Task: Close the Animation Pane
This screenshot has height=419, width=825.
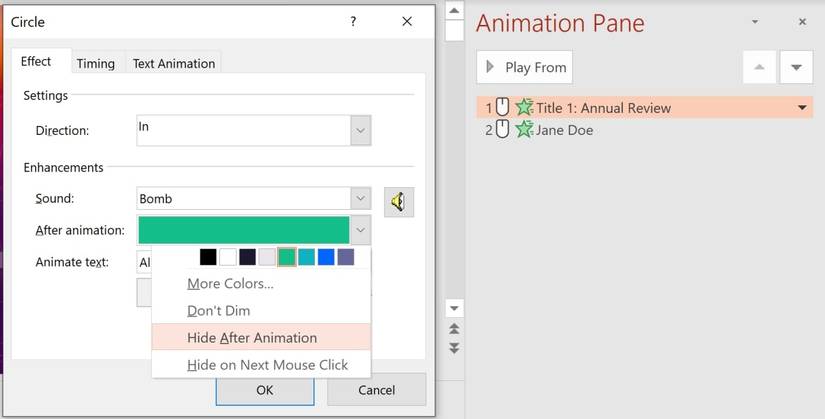Action: point(802,22)
